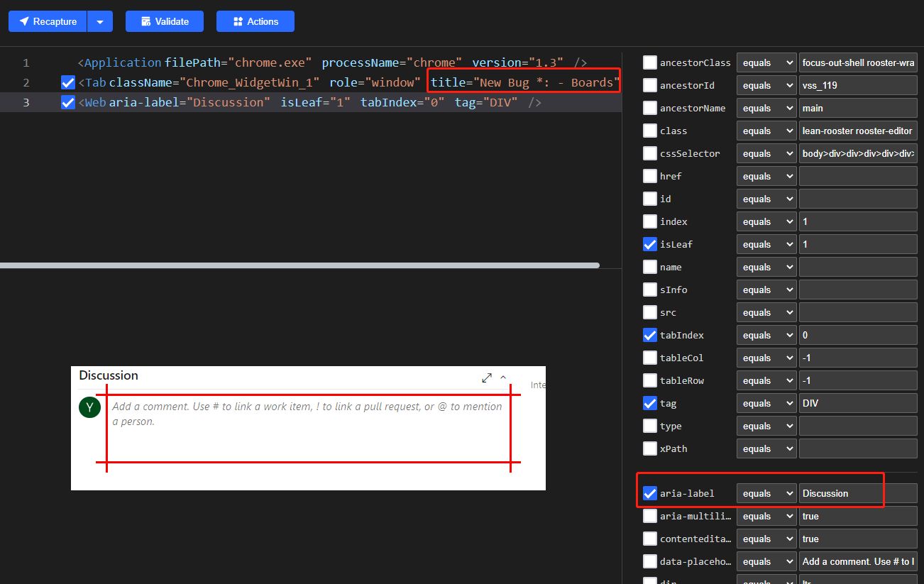Collapse the Discussion section chevron

point(503,378)
